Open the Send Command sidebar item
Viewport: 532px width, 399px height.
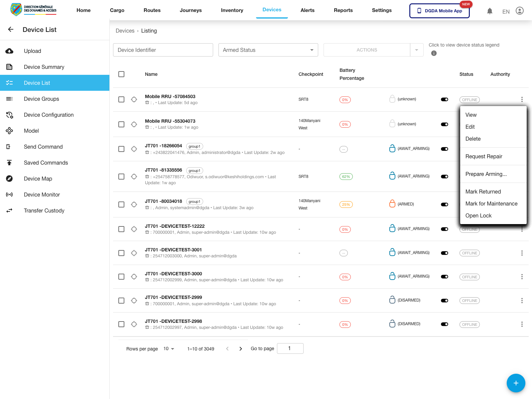tap(43, 147)
